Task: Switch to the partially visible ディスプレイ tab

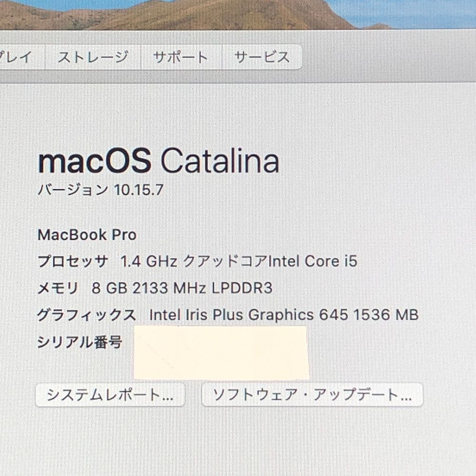Action: tap(22, 57)
